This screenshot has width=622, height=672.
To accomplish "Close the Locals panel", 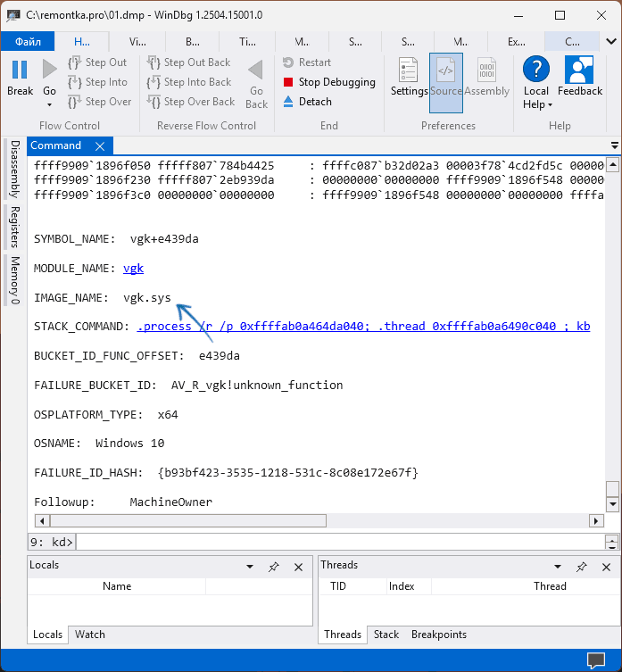I will 298,567.
